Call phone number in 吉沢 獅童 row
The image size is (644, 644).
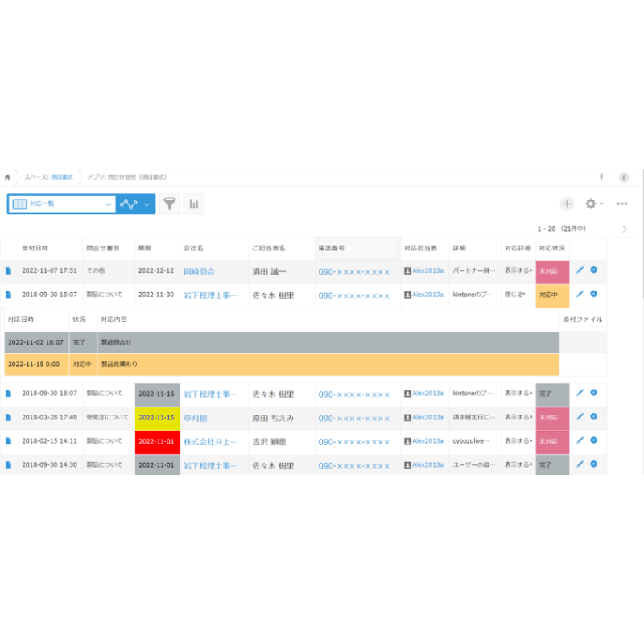click(353, 442)
